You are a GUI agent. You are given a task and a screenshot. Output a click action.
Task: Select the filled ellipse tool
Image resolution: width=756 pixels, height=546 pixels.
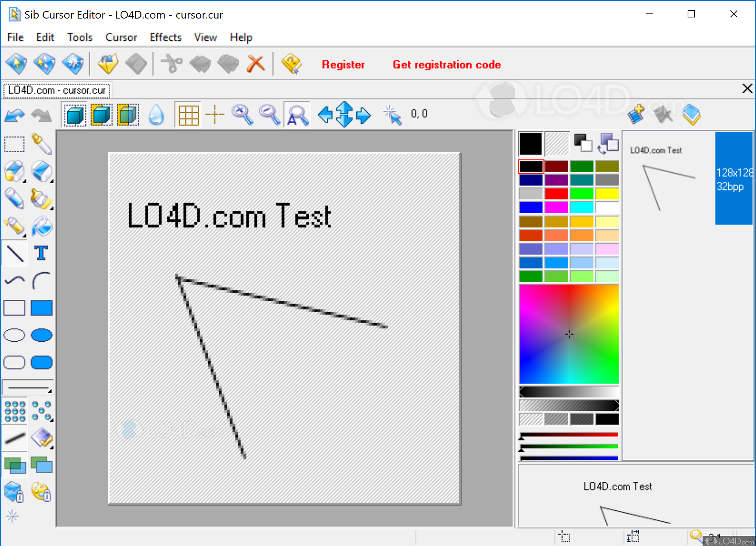click(x=41, y=335)
